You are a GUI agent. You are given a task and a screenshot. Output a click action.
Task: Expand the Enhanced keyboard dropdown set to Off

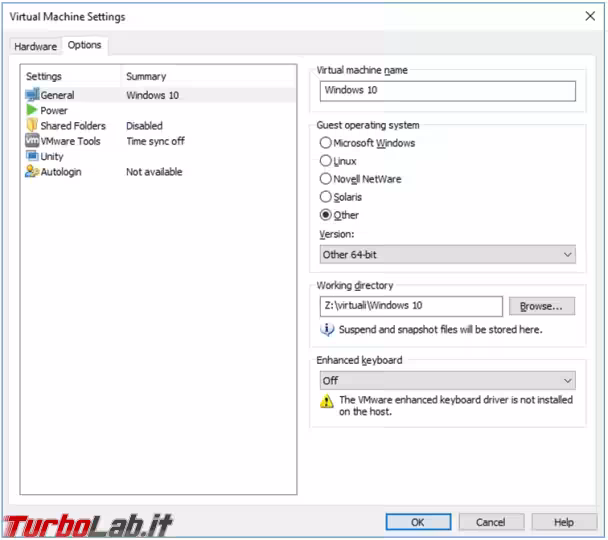(x=447, y=381)
